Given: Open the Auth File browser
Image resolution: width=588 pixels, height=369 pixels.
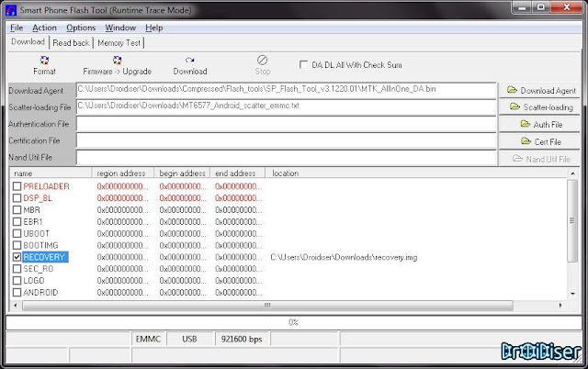Looking at the screenshot, I should 539,124.
